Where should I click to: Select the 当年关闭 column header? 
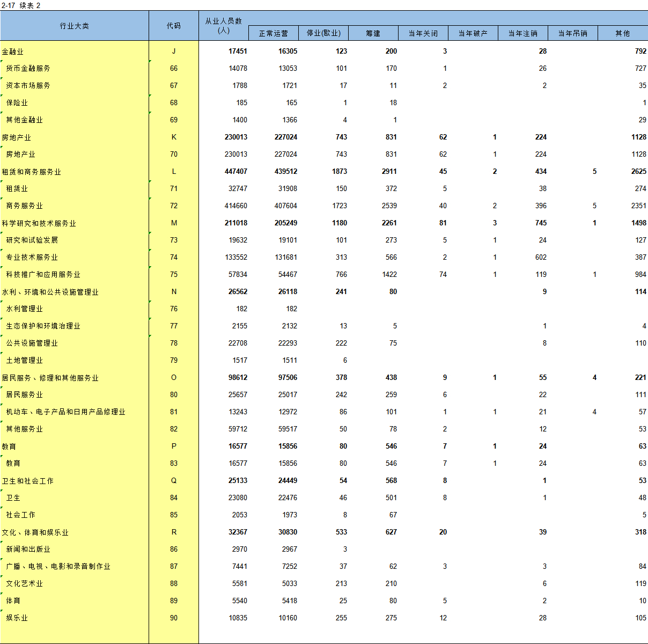pos(423,33)
